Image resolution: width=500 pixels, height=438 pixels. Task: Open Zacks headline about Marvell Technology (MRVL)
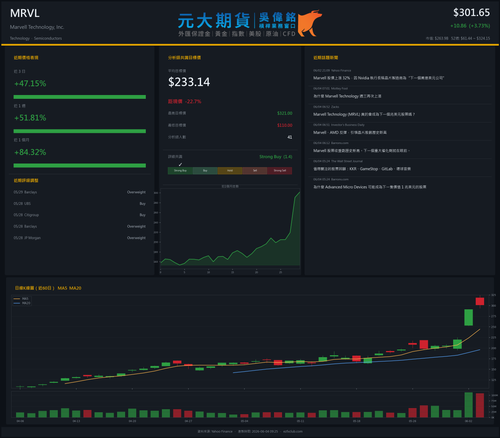click(x=364, y=114)
